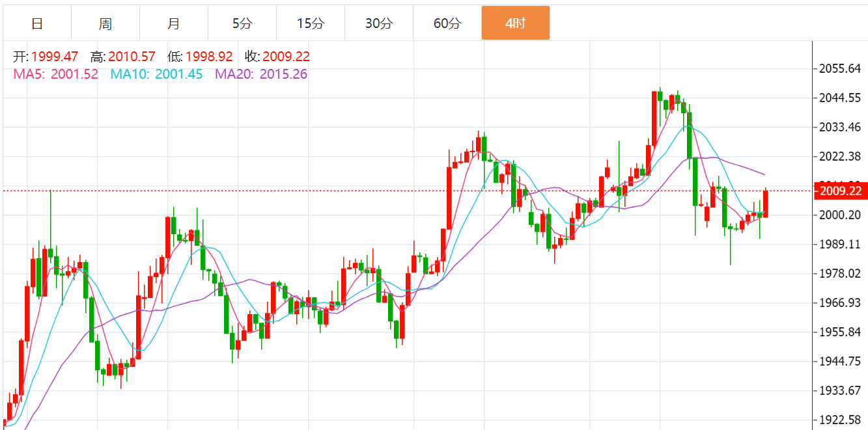Click the MA10: 2001.45 indicator label
This screenshot has height=430, width=868.
point(156,74)
